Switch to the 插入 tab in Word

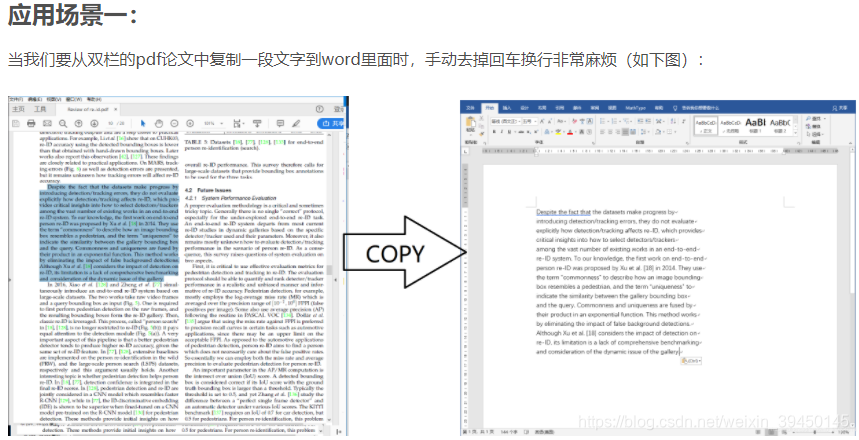click(507, 108)
